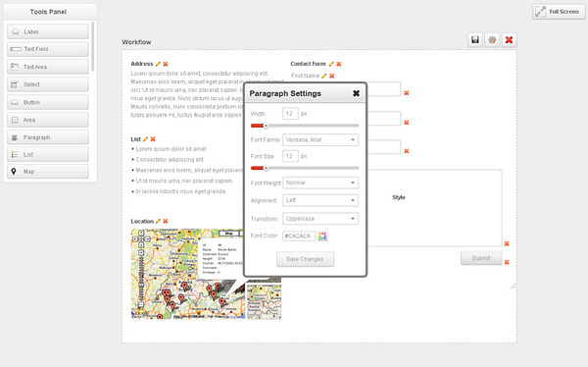The height and width of the screenshot is (367, 588).
Task: Click Save Changes button
Action: pyautogui.click(x=305, y=259)
